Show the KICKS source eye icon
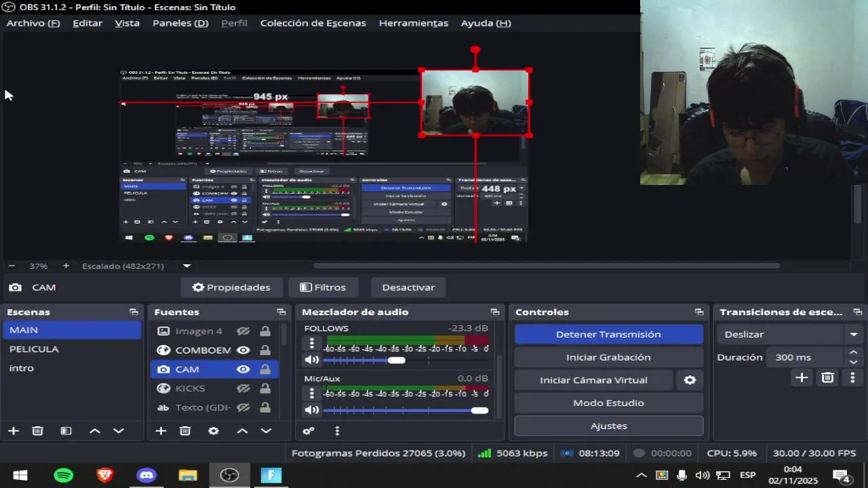868x488 pixels. 243,388
